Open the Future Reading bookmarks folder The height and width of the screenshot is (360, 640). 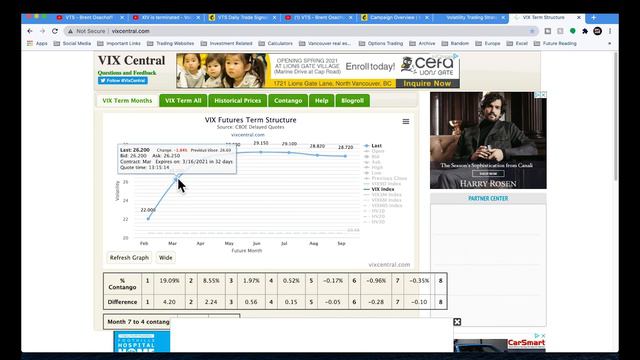[555, 43]
